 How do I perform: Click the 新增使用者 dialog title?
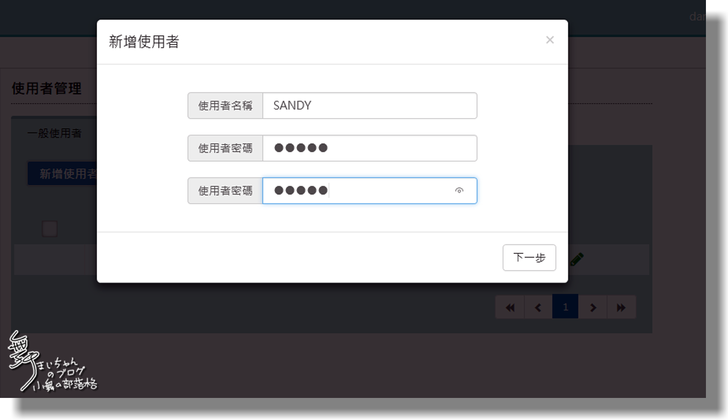pyautogui.click(x=144, y=42)
